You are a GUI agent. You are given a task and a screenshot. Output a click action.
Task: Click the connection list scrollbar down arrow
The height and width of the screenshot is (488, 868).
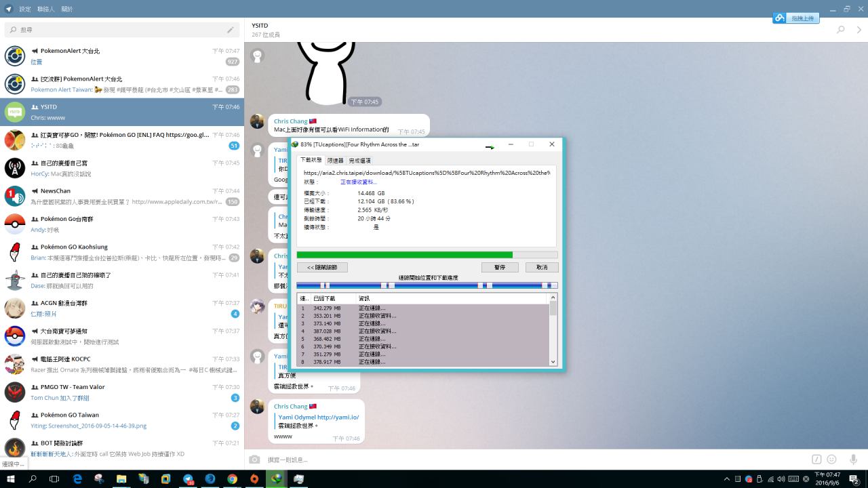553,362
